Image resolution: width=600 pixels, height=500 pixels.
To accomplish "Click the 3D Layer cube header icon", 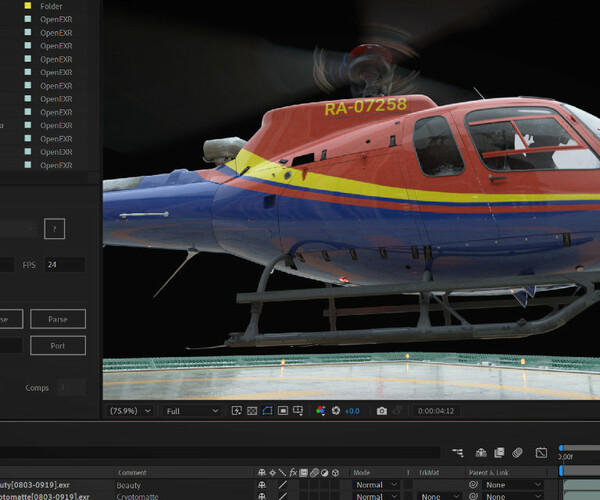I will 335,473.
